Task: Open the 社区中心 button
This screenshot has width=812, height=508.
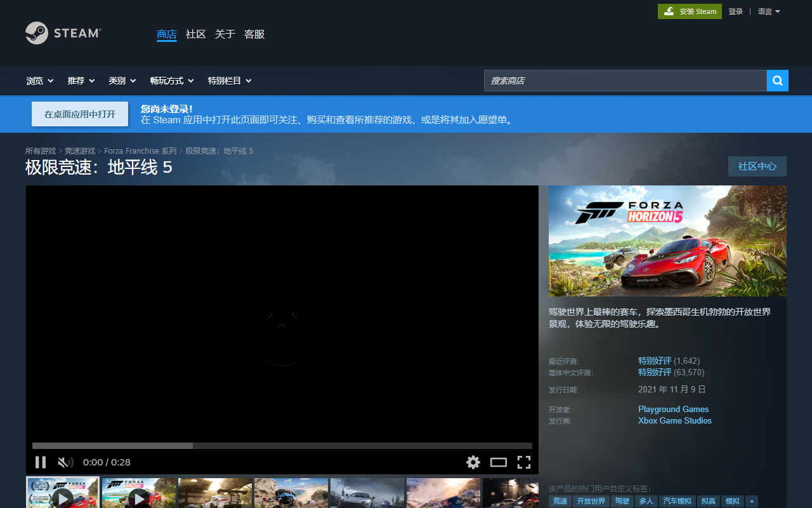Action: [757, 166]
